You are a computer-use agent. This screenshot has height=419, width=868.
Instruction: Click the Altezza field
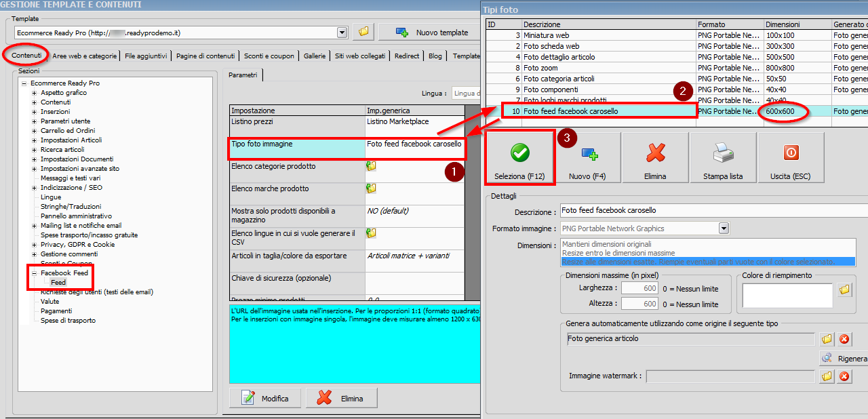pyautogui.click(x=639, y=304)
